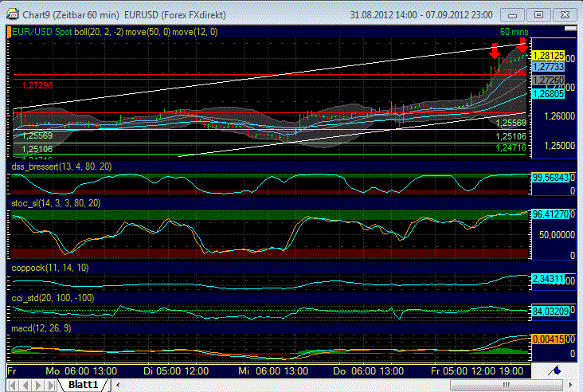Jump to the last sheet with the nav arrow
Image resolution: width=583 pixels, height=392 pixels.
pyautogui.click(x=51, y=385)
